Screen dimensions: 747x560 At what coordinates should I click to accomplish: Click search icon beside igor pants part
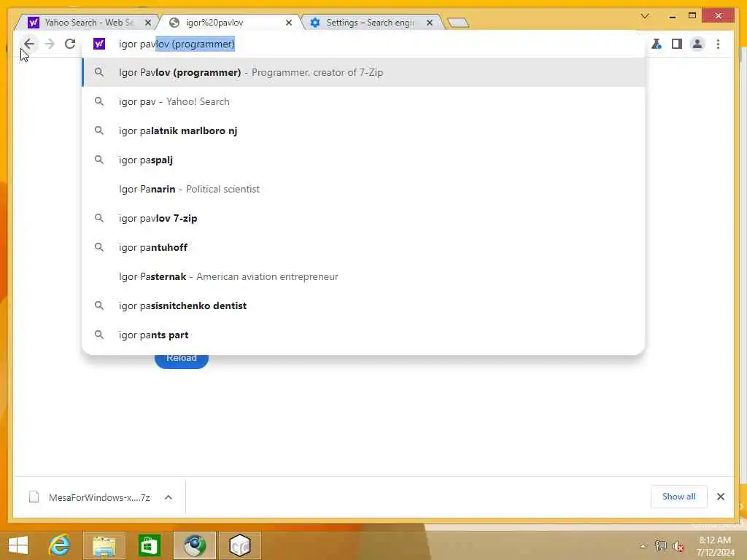pyautogui.click(x=99, y=335)
